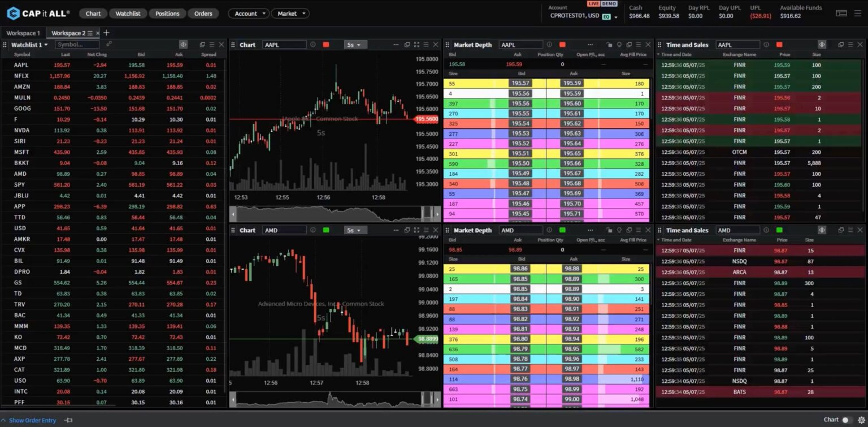Click Show Order Entry link
The height and width of the screenshot is (427, 868).
(32, 420)
